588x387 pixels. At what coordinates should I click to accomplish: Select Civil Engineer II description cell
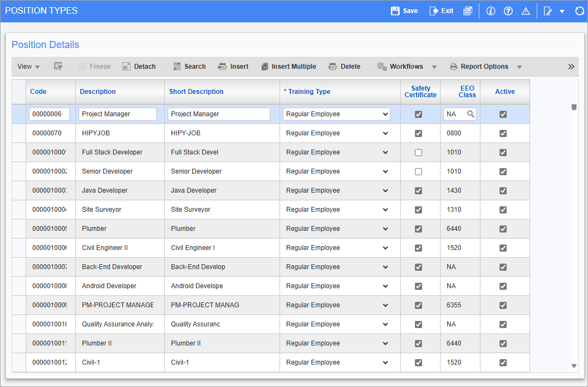click(x=120, y=248)
